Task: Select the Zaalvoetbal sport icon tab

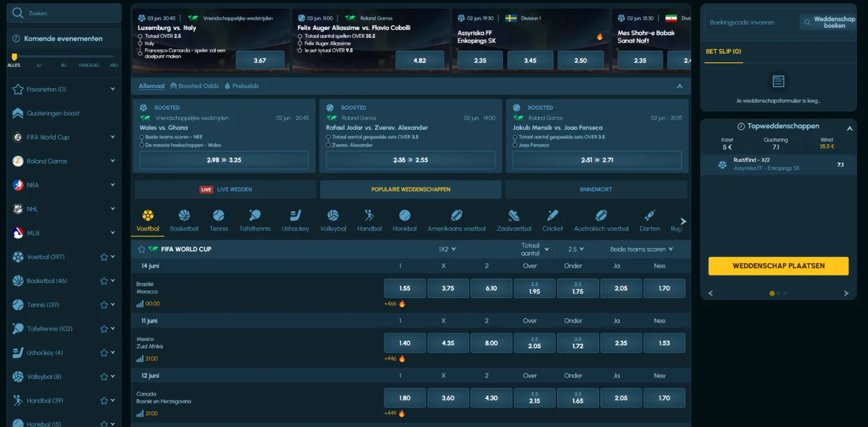Action: pos(514,221)
